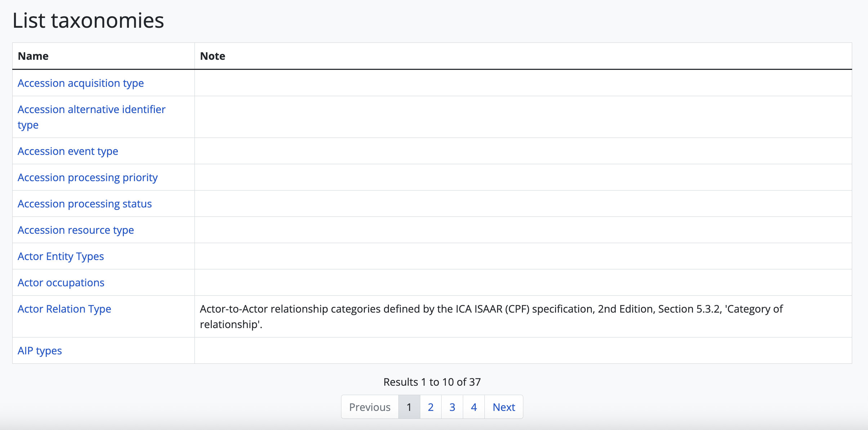
Task: Click the Next pagination button
Action: click(x=504, y=407)
